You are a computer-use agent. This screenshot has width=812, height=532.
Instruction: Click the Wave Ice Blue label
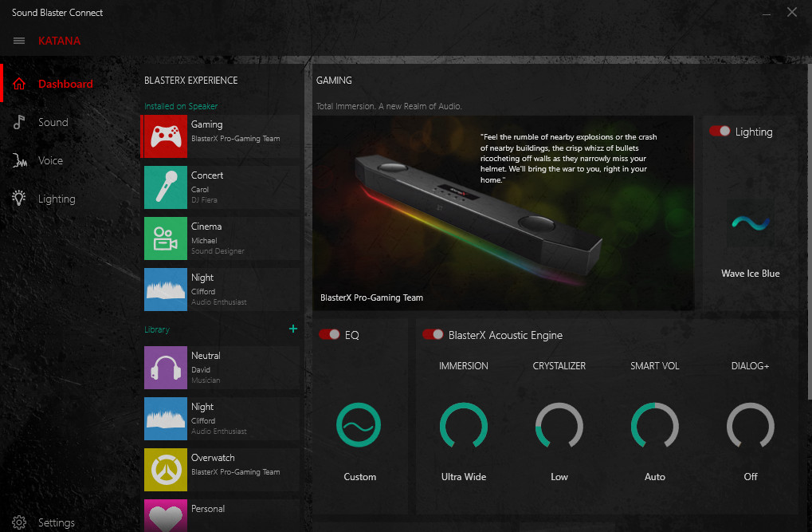[x=751, y=274]
